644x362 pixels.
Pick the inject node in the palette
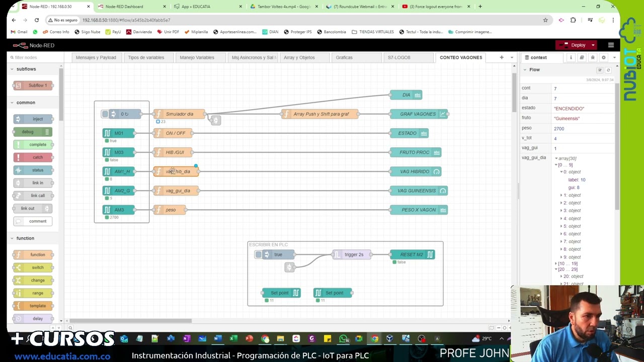click(x=33, y=119)
